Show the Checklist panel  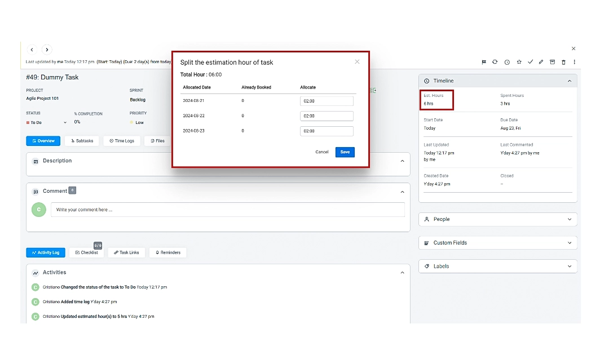click(87, 252)
